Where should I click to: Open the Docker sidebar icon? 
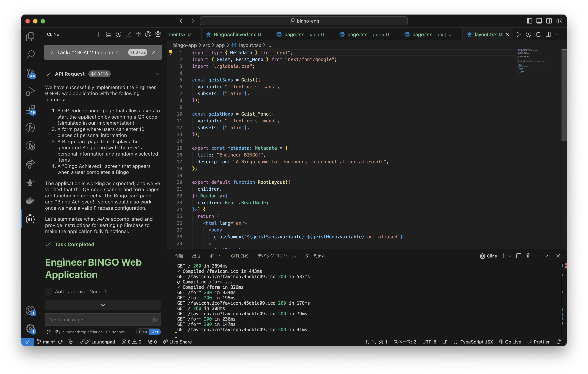click(30, 201)
